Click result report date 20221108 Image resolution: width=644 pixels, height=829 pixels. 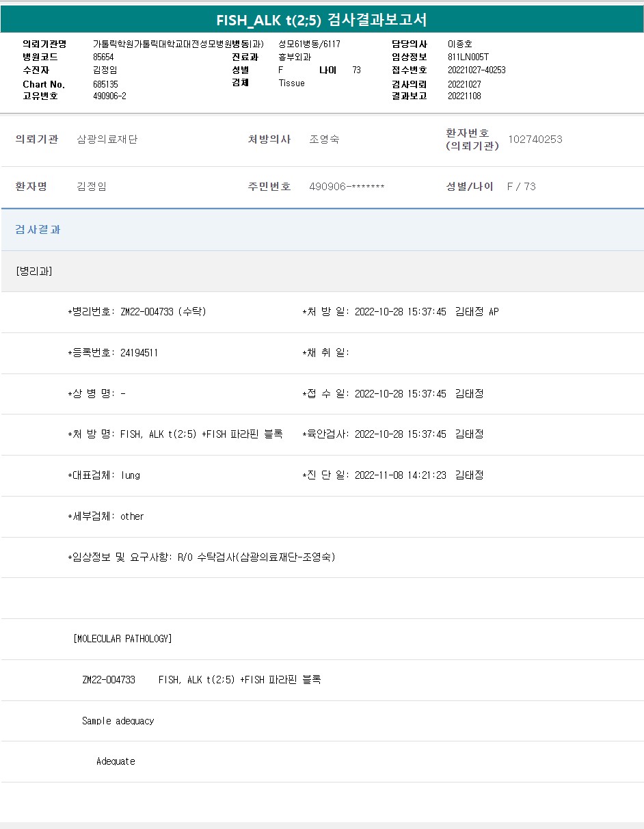pos(464,96)
